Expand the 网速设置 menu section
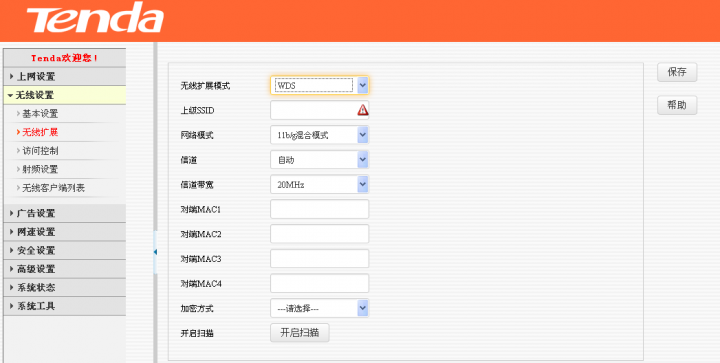Screen dimensions: 720x363 64,232
